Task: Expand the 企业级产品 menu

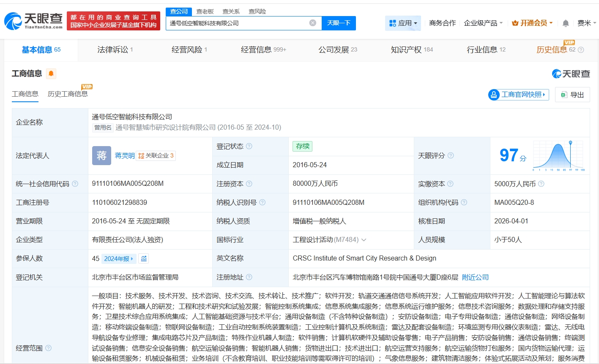Action: pyautogui.click(x=483, y=23)
